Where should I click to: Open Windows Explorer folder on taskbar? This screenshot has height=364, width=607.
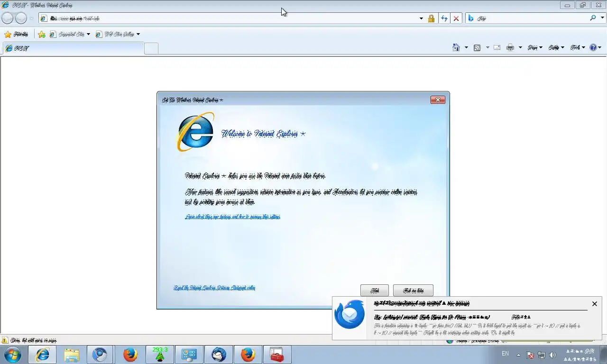tap(72, 355)
